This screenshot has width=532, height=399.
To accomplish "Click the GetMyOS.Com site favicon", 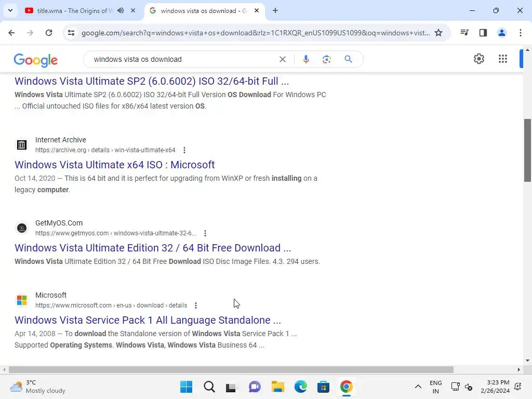I will (x=22, y=228).
